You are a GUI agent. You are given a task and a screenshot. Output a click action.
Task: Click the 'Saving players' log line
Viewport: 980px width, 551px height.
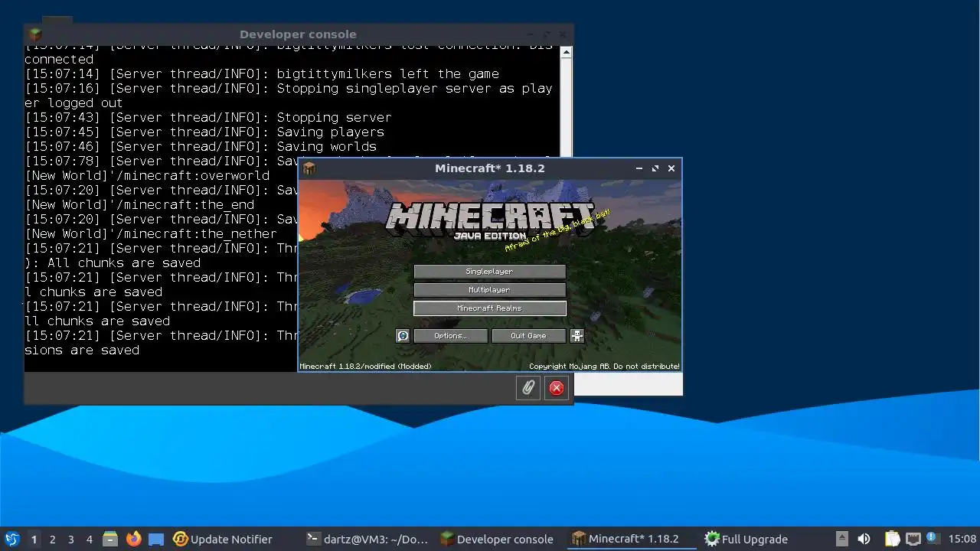coord(204,132)
